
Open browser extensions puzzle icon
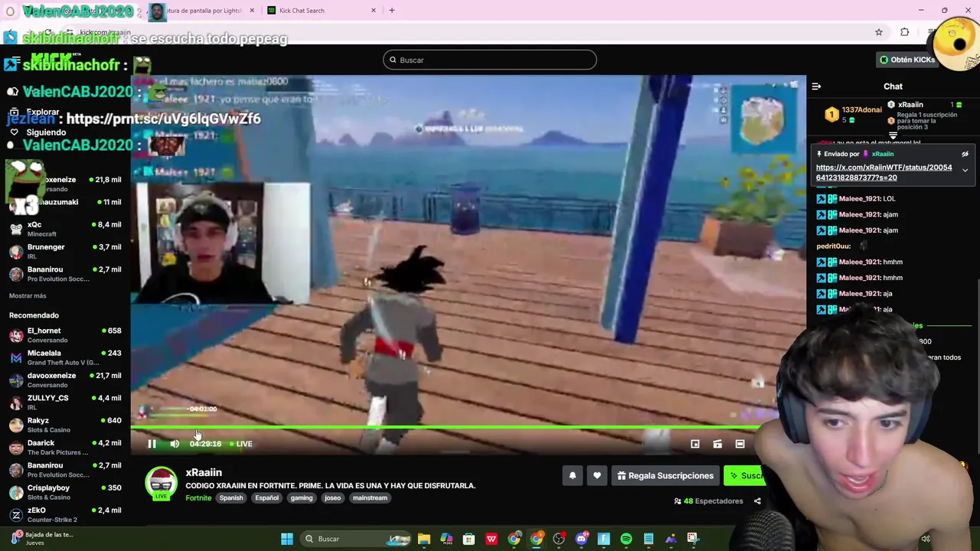pyautogui.click(x=904, y=32)
